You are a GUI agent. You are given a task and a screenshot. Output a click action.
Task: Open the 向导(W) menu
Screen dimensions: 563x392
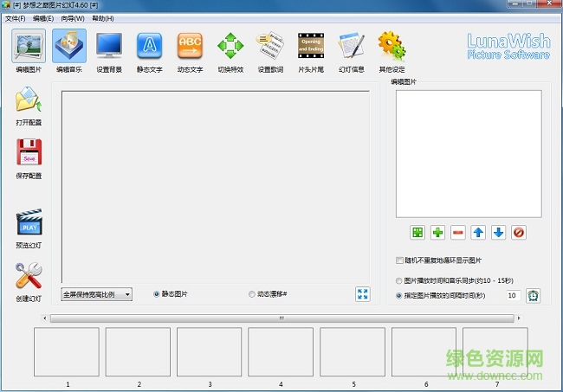click(x=74, y=18)
